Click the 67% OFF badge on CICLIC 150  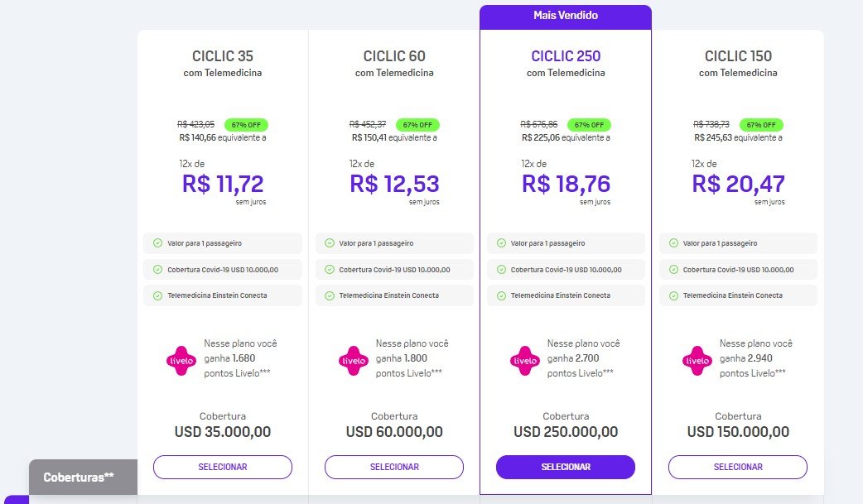(x=761, y=125)
